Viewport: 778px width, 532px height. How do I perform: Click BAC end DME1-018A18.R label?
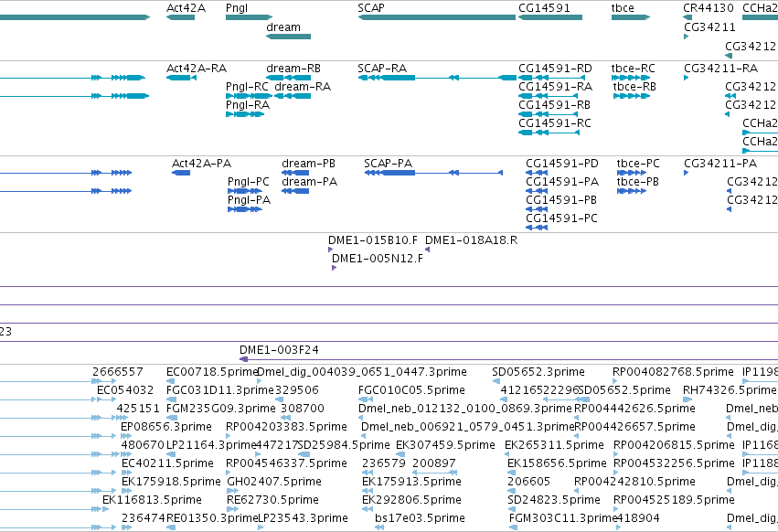[x=471, y=240]
